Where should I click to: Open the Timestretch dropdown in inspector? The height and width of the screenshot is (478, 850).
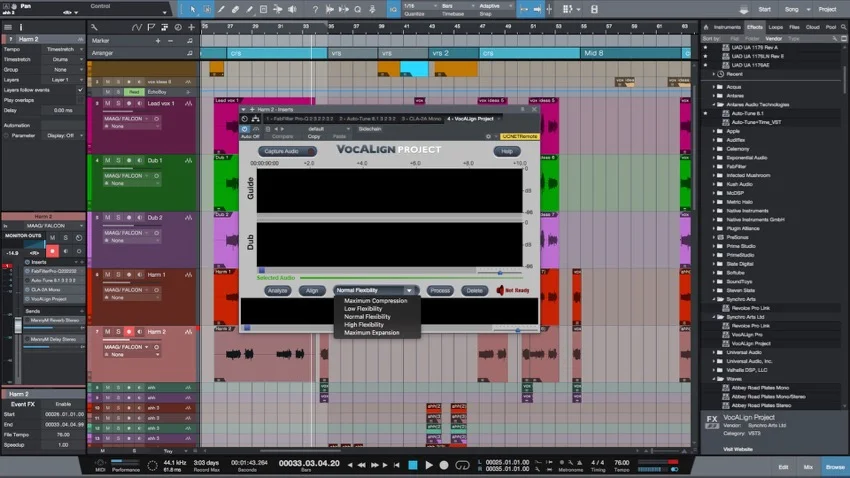click(63, 60)
